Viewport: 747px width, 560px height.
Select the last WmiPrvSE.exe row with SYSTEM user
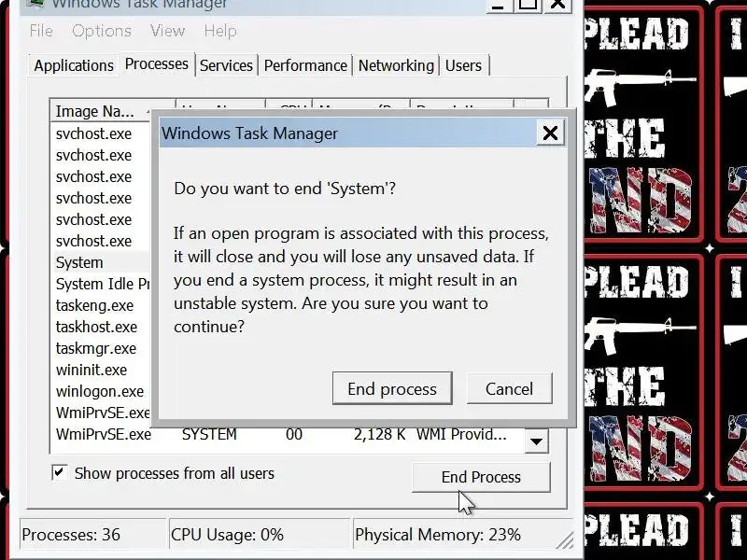[x=287, y=434]
